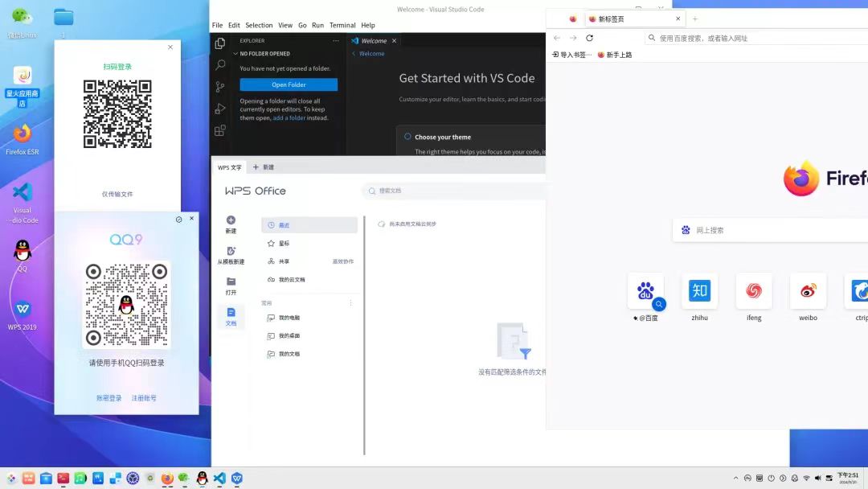The image size is (868, 489).
Task: Click 注册账号 in the QQ login window
Action: 144,398
